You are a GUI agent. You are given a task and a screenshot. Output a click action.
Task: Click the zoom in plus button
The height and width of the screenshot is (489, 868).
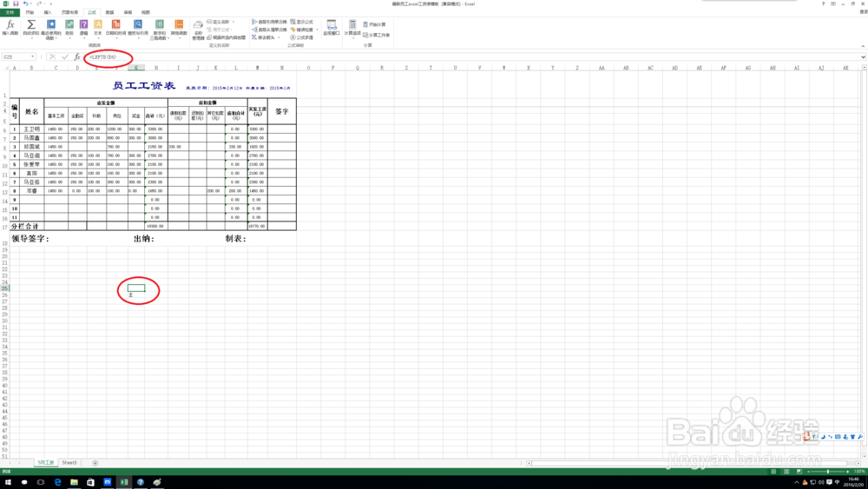pyautogui.click(x=847, y=472)
